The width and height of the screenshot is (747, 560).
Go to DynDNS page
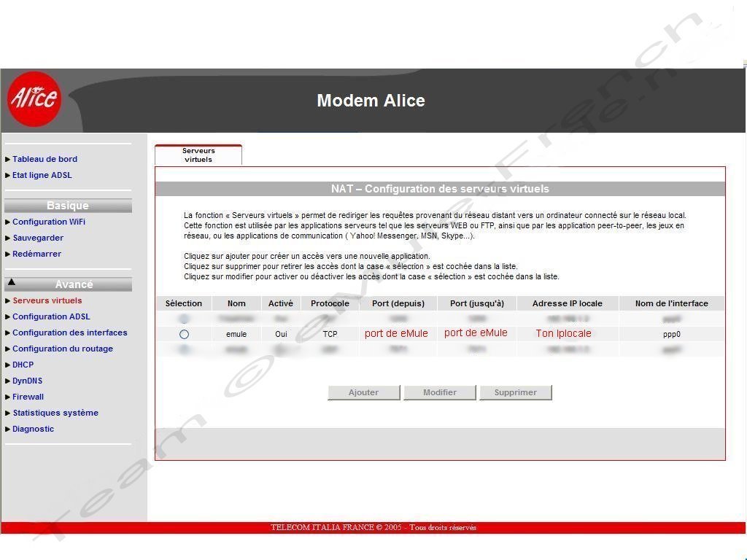pos(27,381)
